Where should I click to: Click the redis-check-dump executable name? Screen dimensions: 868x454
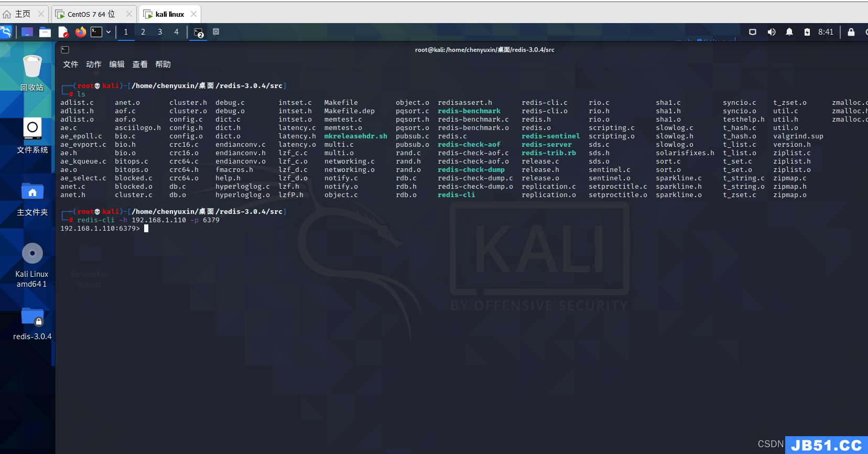(x=471, y=170)
